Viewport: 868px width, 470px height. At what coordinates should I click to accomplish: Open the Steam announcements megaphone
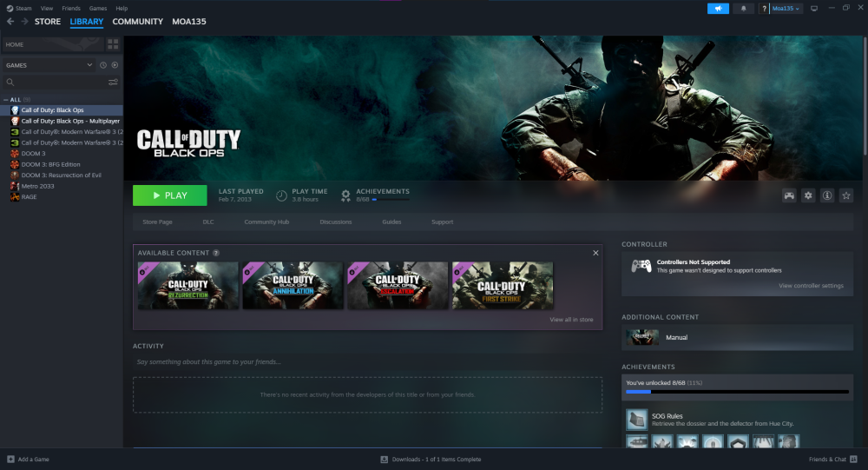pos(718,9)
